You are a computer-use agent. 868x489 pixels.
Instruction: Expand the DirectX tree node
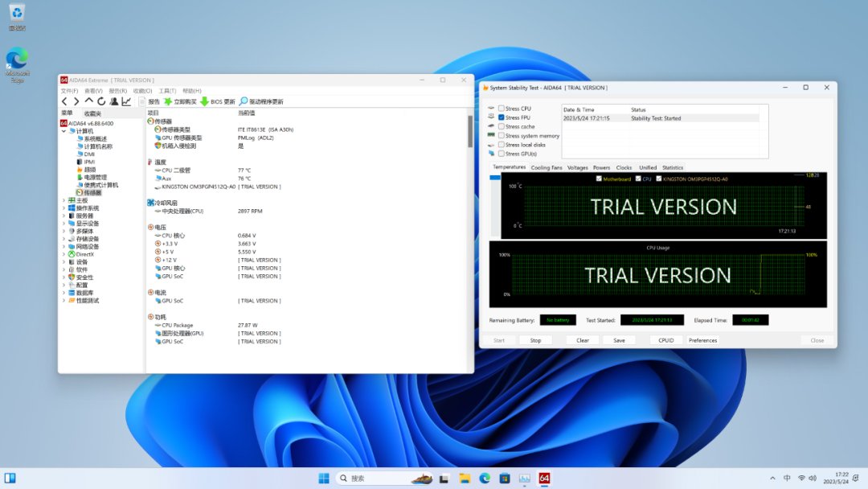63,254
